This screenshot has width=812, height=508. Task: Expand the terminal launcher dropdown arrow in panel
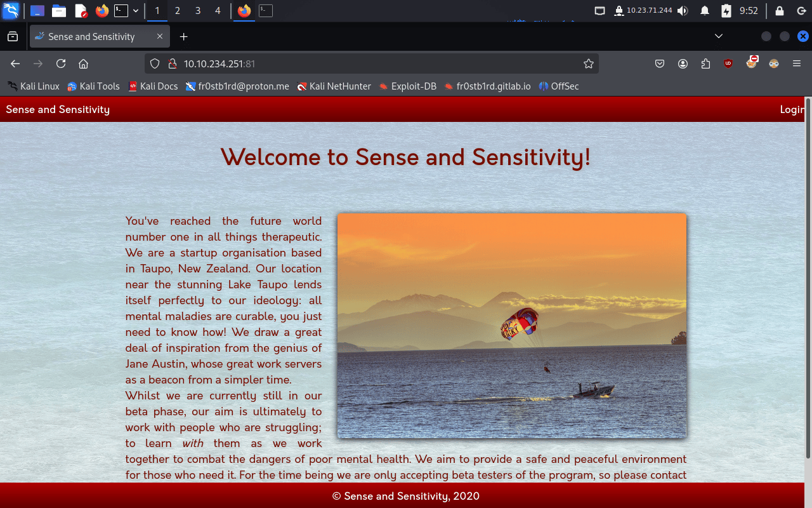[136, 11]
